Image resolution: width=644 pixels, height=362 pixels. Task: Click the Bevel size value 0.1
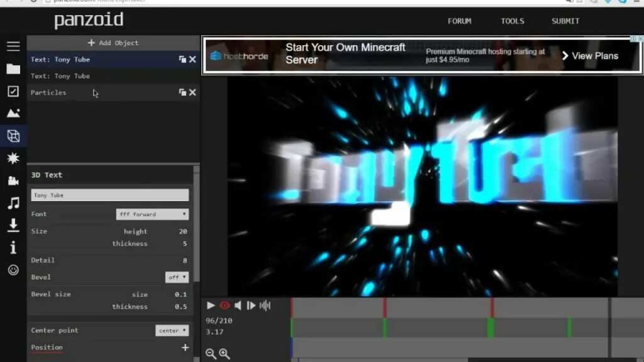[180, 294]
